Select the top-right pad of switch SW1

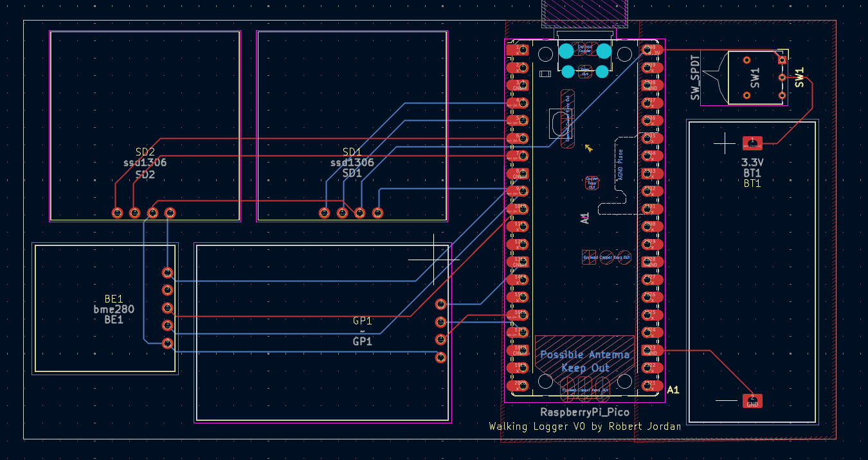(782, 60)
